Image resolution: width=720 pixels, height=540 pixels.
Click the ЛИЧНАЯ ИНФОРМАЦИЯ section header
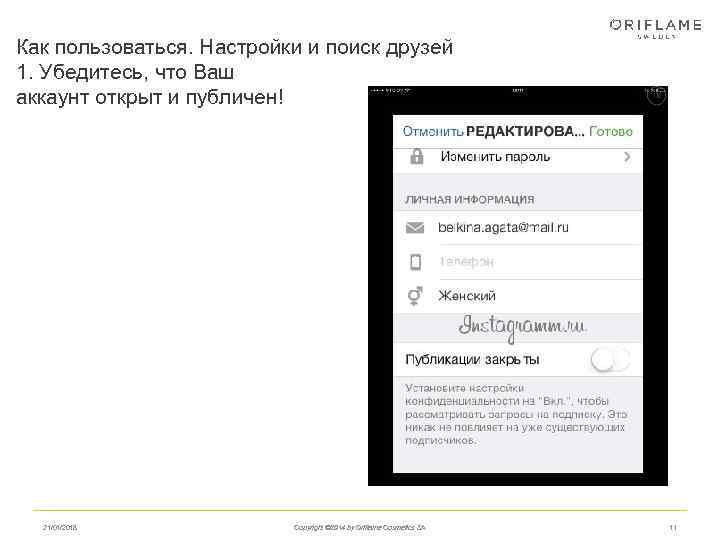click(469, 200)
